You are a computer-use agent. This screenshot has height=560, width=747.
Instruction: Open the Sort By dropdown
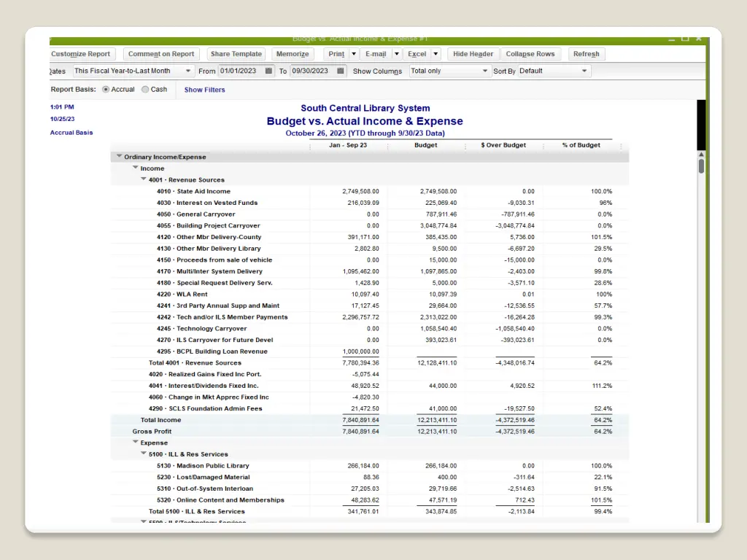pyautogui.click(x=584, y=71)
